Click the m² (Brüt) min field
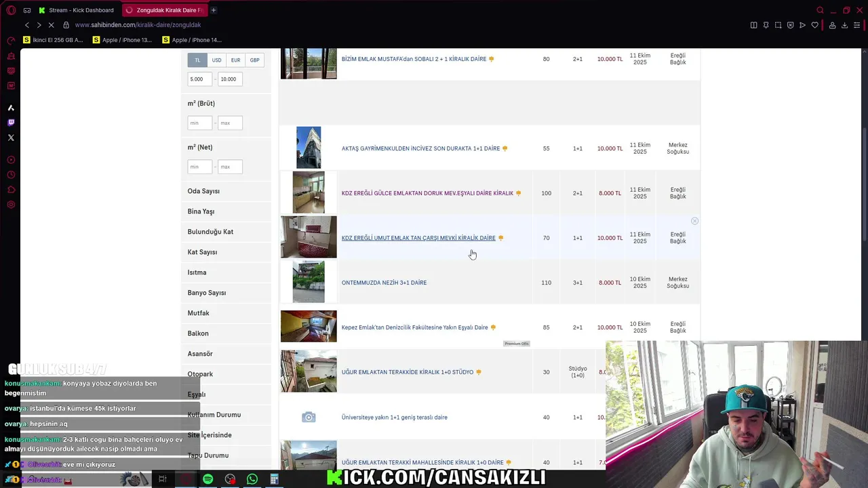868x488 pixels. (200, 123)
